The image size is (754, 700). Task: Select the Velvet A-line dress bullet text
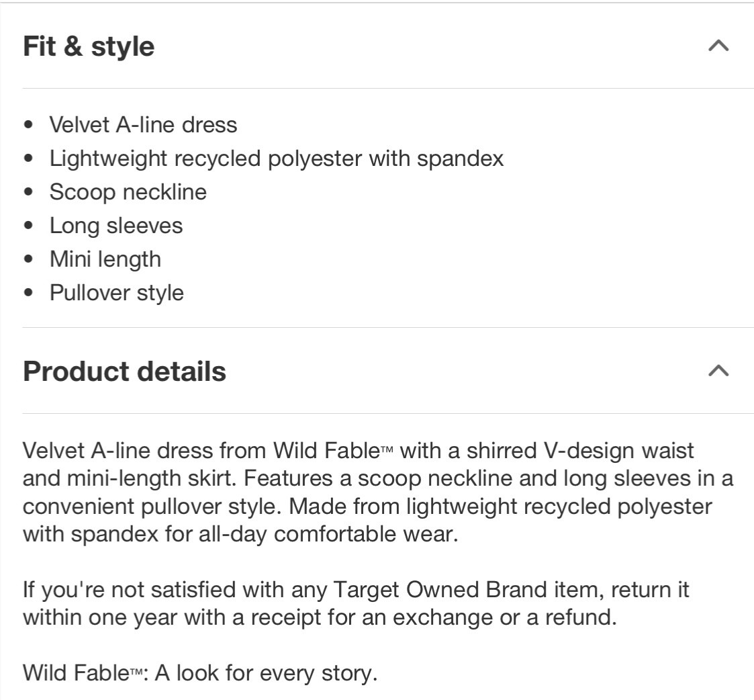coord(143,125)
